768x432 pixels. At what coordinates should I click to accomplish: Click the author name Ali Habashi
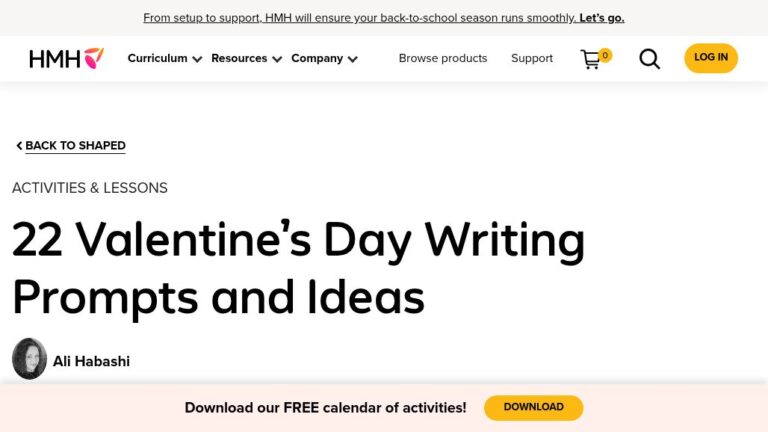[x=91, y=361]
